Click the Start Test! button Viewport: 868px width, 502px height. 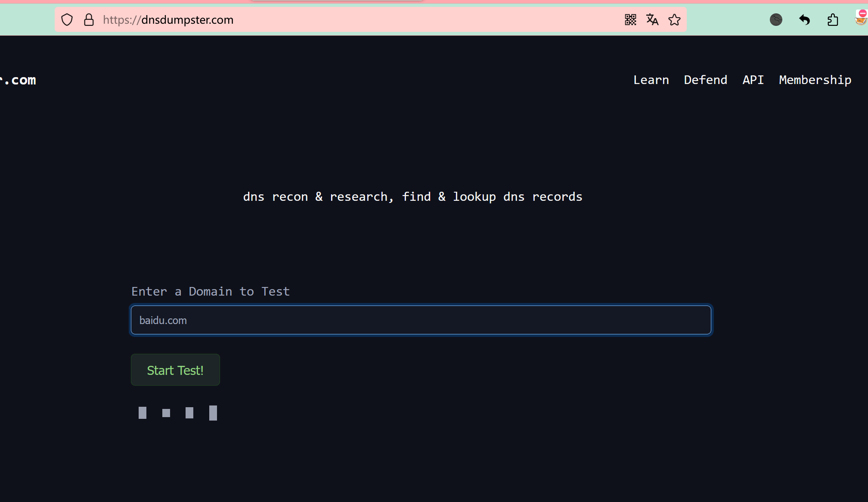point(175,370)
